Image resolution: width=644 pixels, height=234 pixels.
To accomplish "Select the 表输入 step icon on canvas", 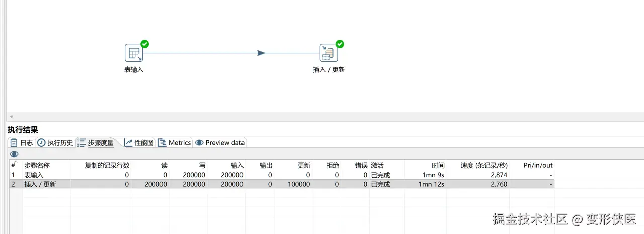I will coord(133,53).
